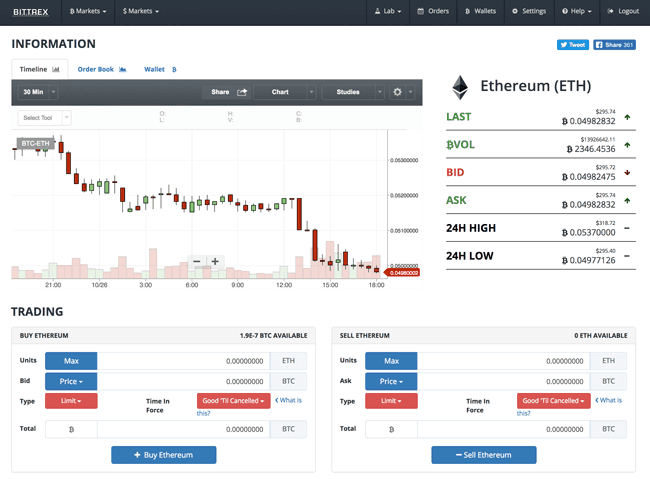Click the Facebook Share button
This screenshot has width=650, height=479.
click(x=614, y=45)
